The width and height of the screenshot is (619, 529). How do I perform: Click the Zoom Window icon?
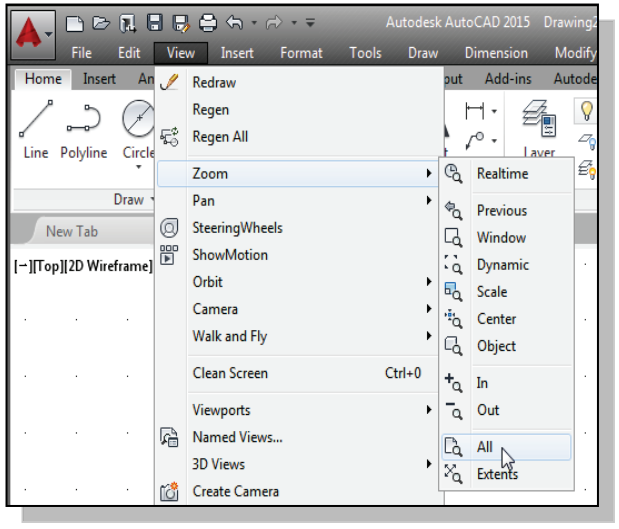point(453,237)
